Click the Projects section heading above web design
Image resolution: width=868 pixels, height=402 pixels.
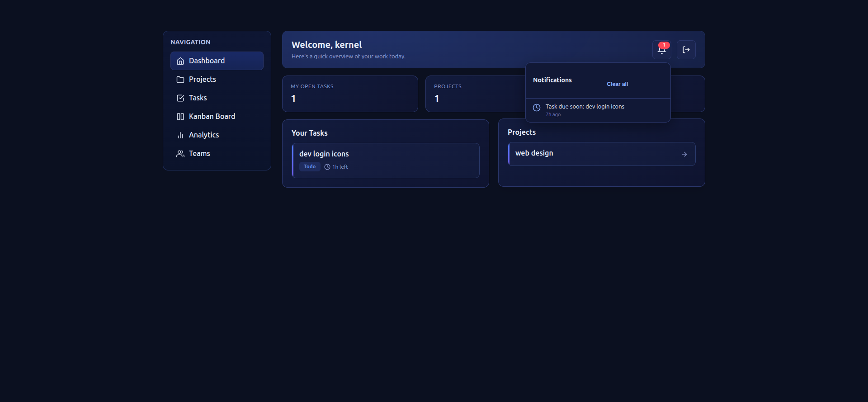[x=522, y=132]
